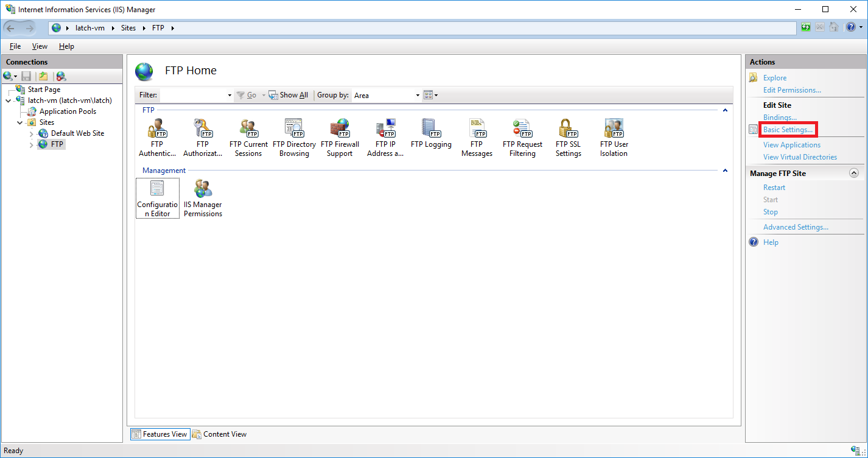Screen dimensions: 868x458
Task: Click the Home icon in address bar
Action: coord(834,27)
